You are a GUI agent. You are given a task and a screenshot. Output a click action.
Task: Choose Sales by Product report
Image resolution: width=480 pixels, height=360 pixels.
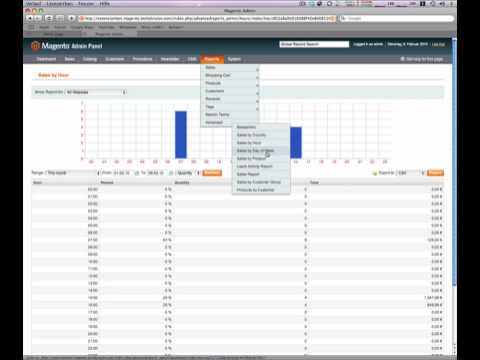click(261, 158)
